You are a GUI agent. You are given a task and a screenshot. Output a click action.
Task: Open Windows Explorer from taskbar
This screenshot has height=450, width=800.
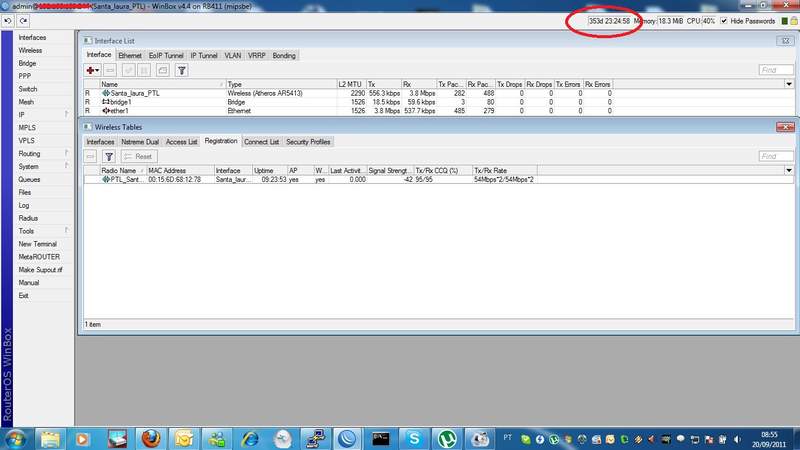pyautogui.click(x=49, y=439)
